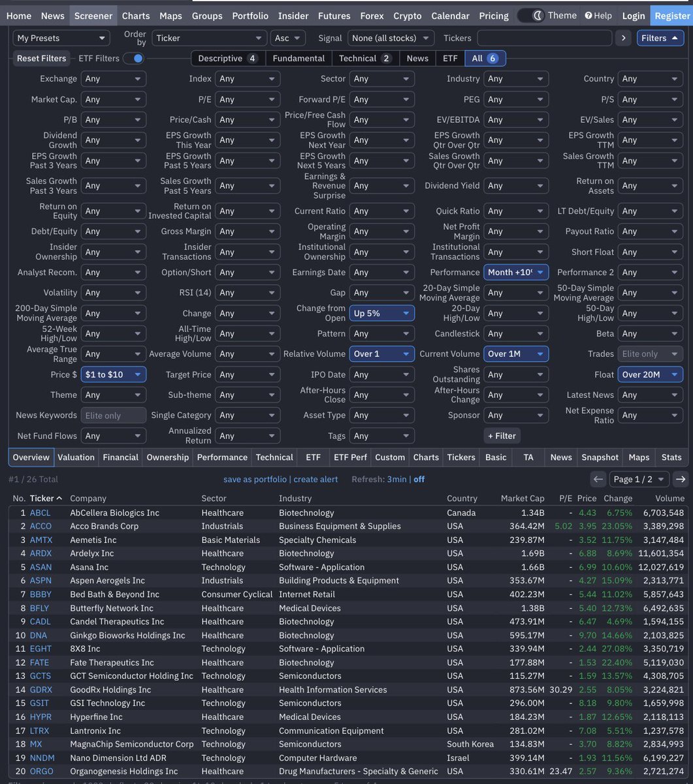The image size is (693, 784).
Task: Open the Order by Ticker dropdown
Action: click(210, 38)
